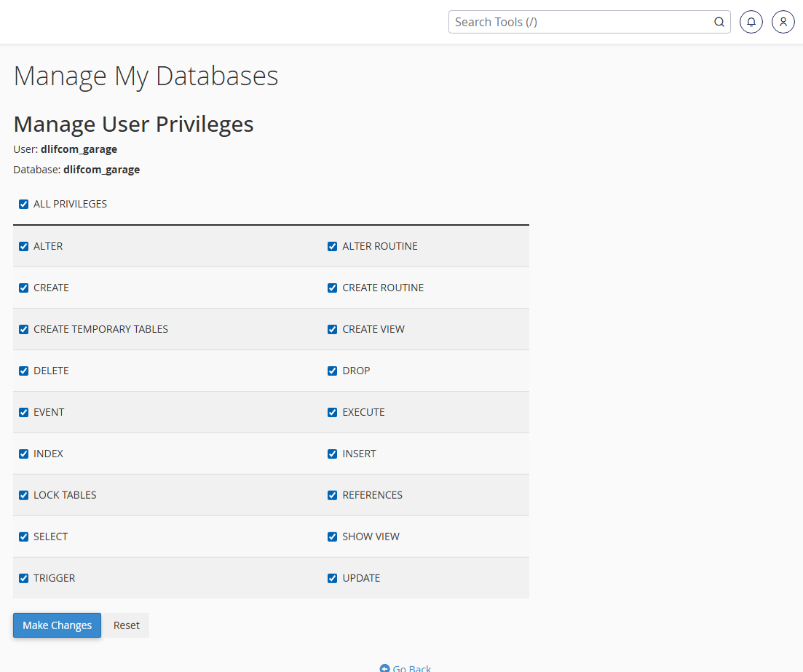The height and width of the screenshot is (672, 803).
Task: Uncheck the UPDATE privilege checkbox
Action: coord(333,579)
